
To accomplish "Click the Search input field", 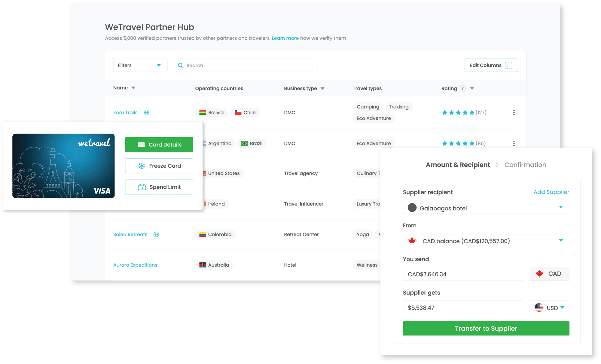I will point(245,65).
